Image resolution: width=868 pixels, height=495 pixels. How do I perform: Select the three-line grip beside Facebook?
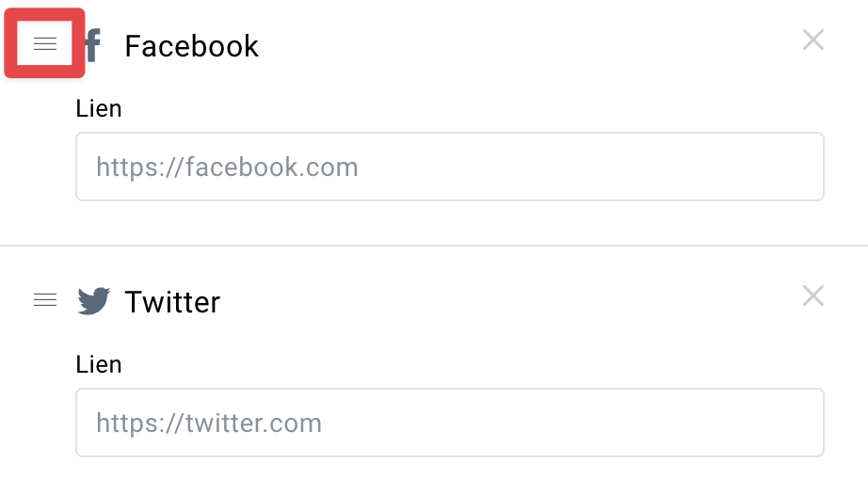[45, 43]
